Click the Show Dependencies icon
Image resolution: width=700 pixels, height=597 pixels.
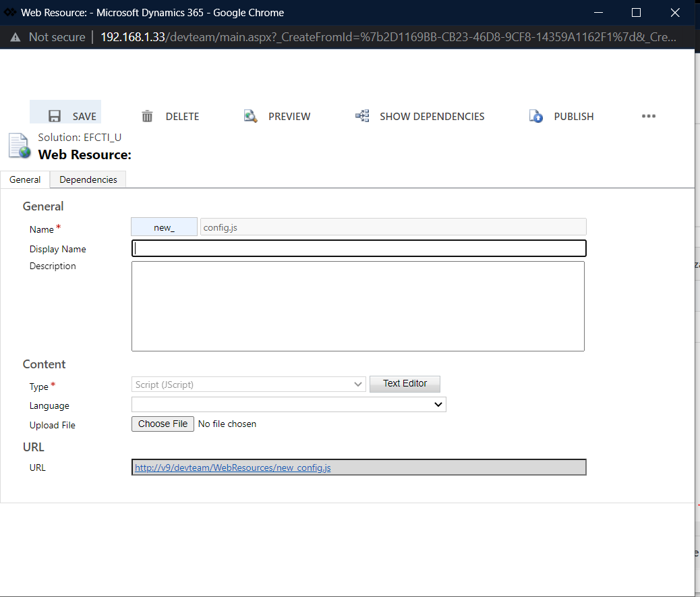tap(362, 115)
